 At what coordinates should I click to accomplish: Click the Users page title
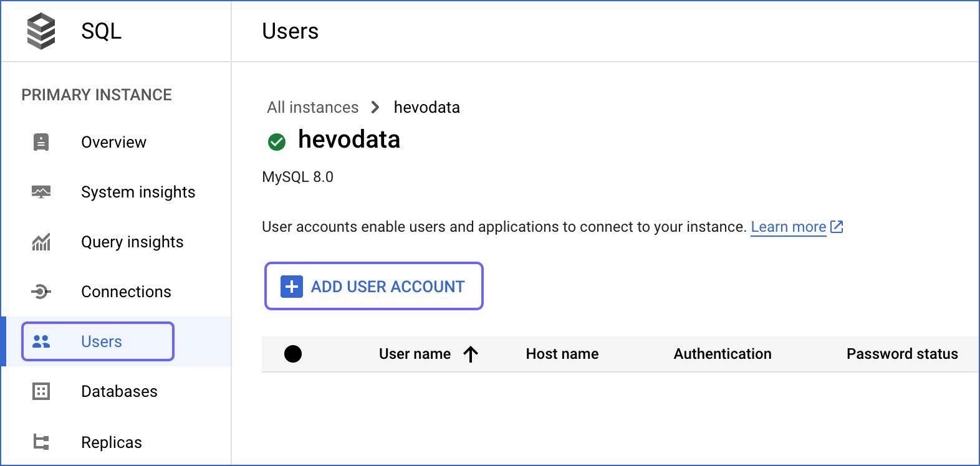(x=290, y=31)
